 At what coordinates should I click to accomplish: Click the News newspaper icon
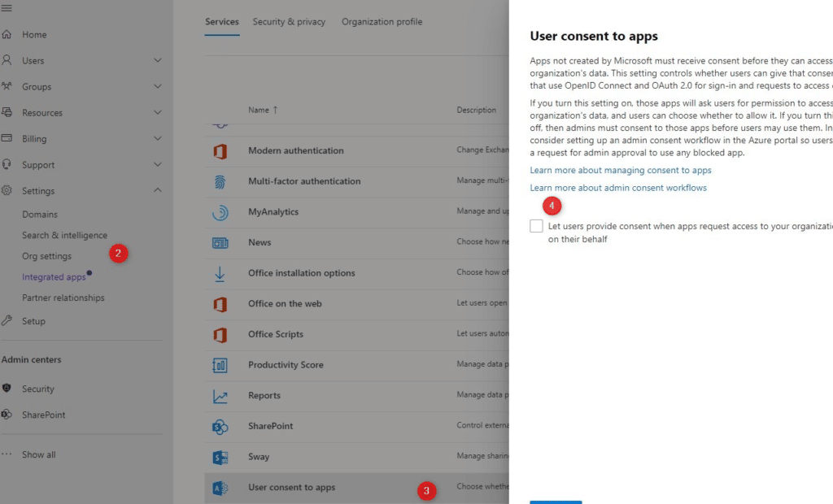click(x=220, y=243)
